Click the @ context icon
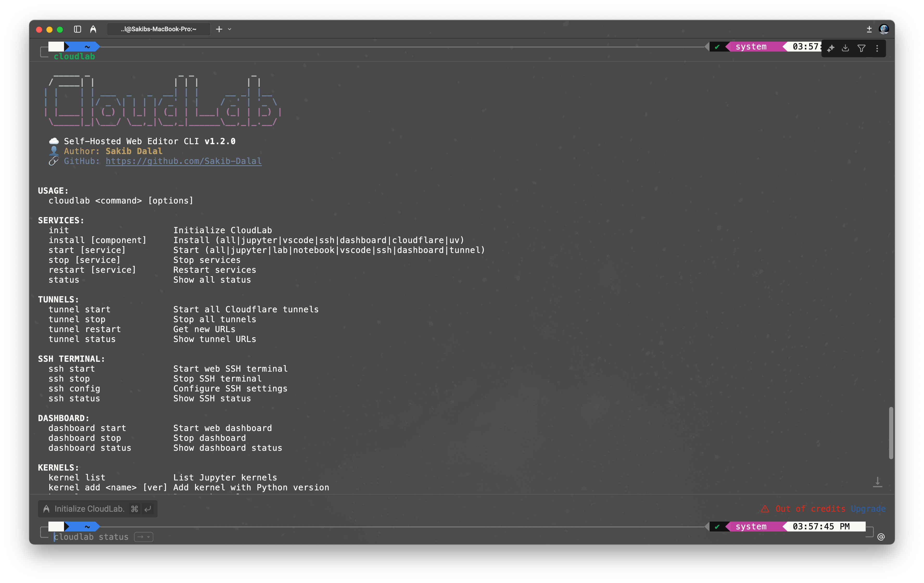 tap(881, 537)
